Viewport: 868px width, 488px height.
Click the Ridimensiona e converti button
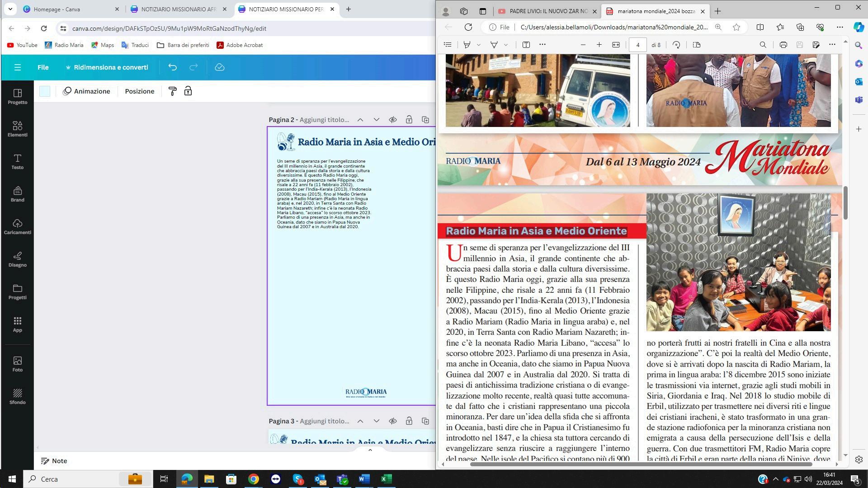pos(107,67)
